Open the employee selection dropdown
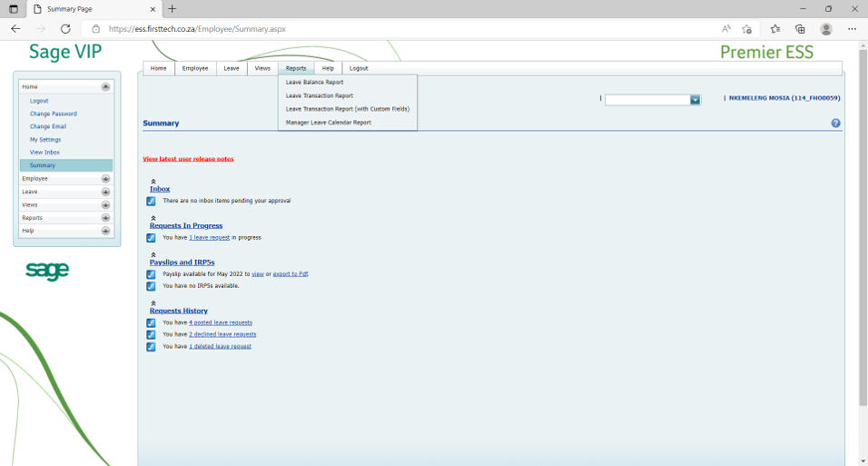The height and width of the screenshot is (466, 868). [695, 100]
